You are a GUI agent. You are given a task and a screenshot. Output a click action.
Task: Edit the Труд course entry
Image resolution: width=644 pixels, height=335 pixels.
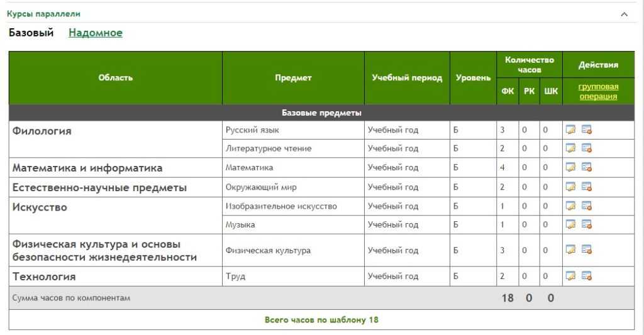coord(570,276)
